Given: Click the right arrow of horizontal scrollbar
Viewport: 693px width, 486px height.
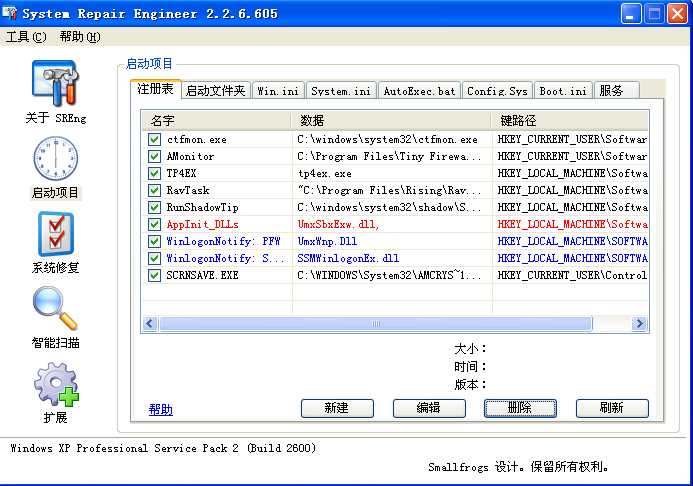Looking at the screenshot, I should [x=639, y=323].
